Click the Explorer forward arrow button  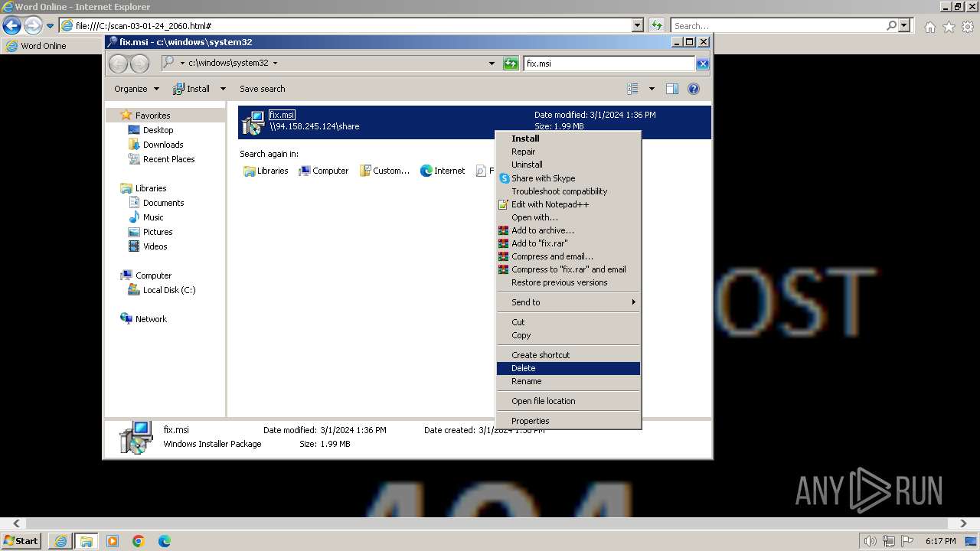[x=139, y=64]
